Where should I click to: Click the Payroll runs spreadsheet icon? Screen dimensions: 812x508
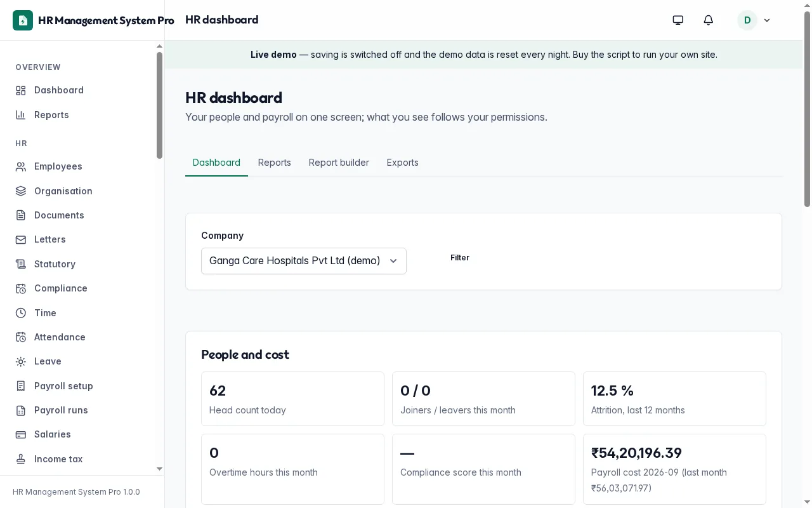coord(21,410)
